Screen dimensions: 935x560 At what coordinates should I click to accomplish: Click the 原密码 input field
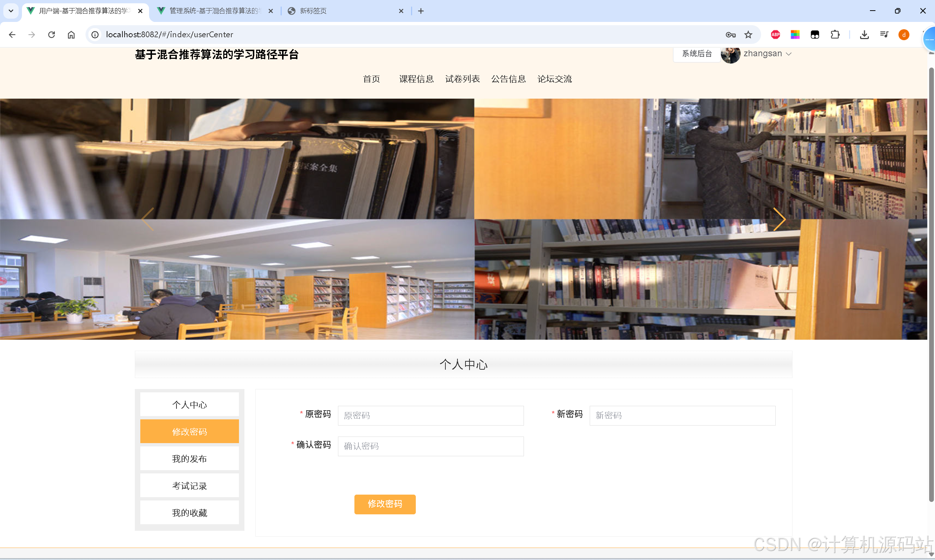(430, 415)
